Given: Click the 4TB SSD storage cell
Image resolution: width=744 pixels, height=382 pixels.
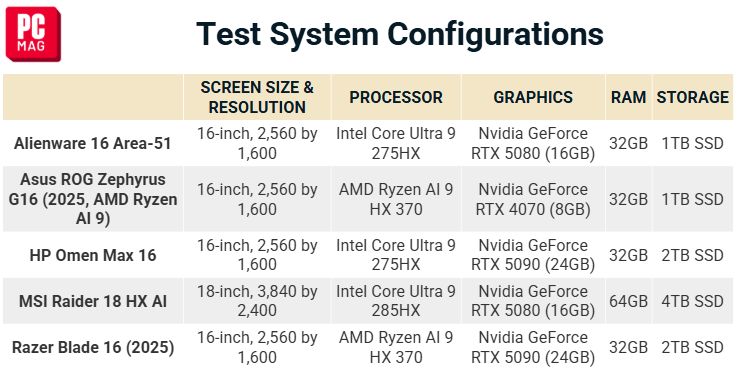Looking at the screenshot, I should pyautogui.click(x=692, y=301).
